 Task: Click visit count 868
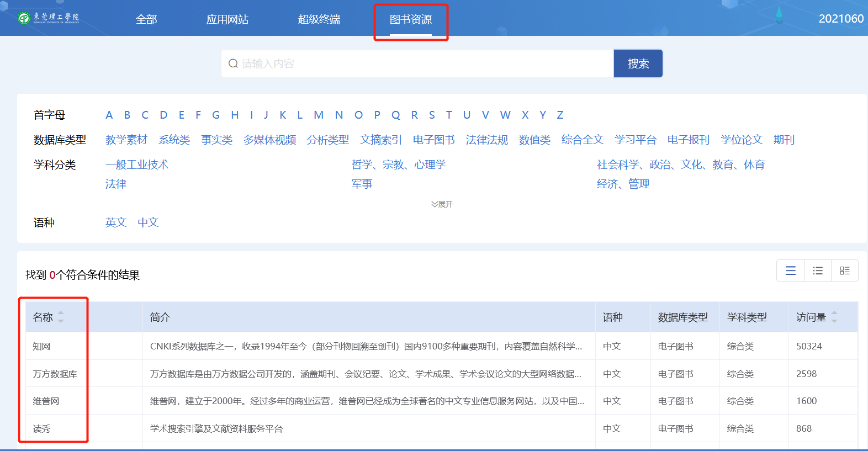[804, 428]
